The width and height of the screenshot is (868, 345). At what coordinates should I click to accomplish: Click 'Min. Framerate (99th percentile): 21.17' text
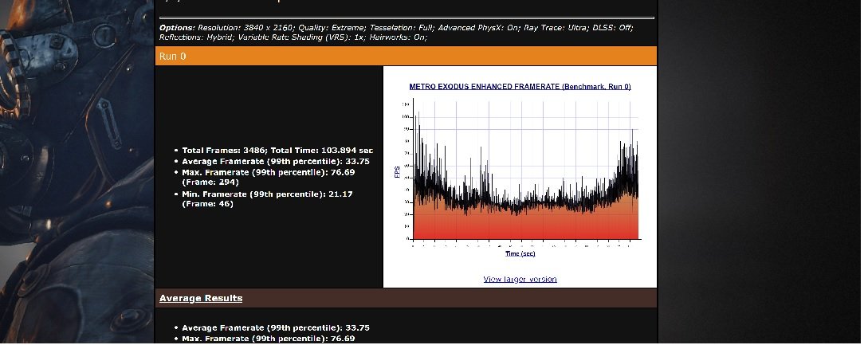pos(267,194)
